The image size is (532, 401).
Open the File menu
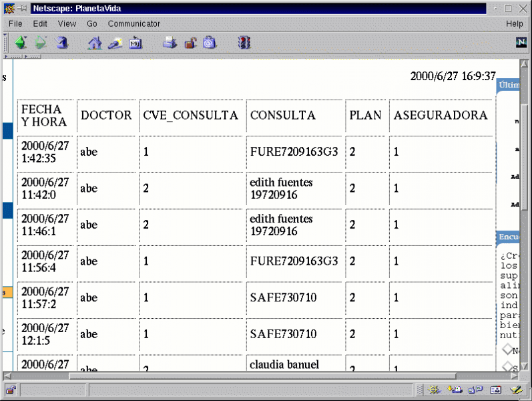15,23
